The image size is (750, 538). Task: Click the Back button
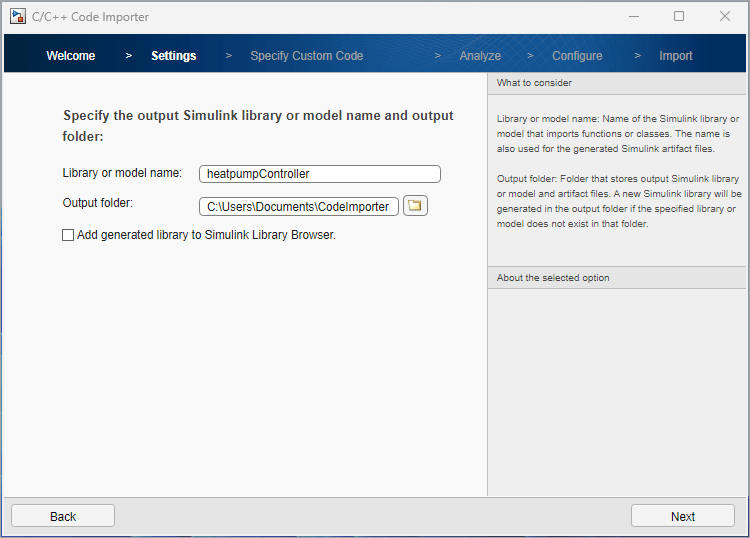pos(63,516)
